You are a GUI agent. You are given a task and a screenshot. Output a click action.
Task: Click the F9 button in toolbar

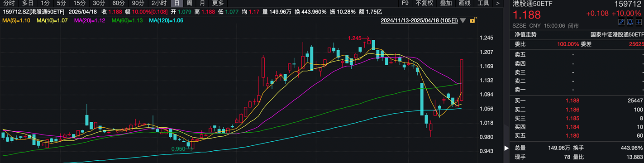406,3
